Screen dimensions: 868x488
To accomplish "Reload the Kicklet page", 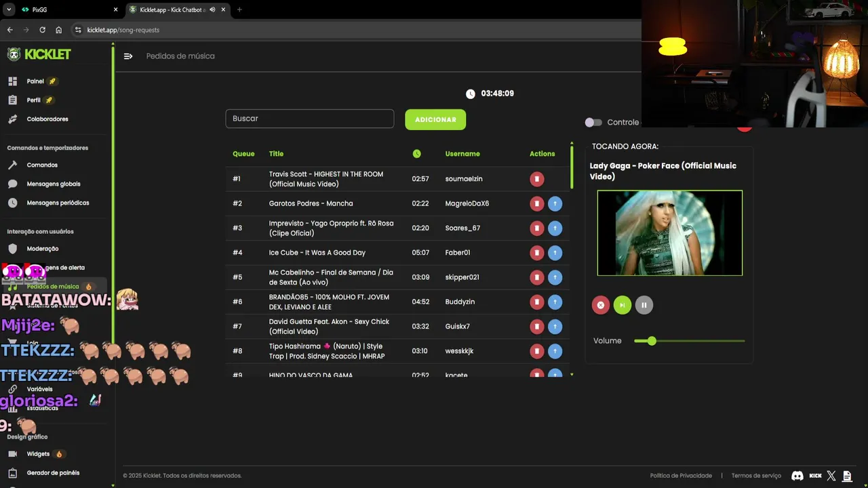I will [42, 30].
